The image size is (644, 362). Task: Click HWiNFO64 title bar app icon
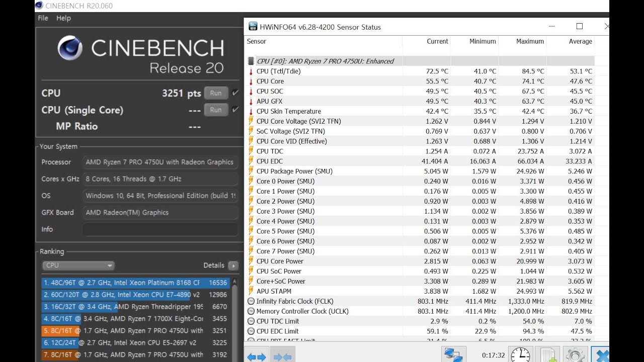coord(252,27)
